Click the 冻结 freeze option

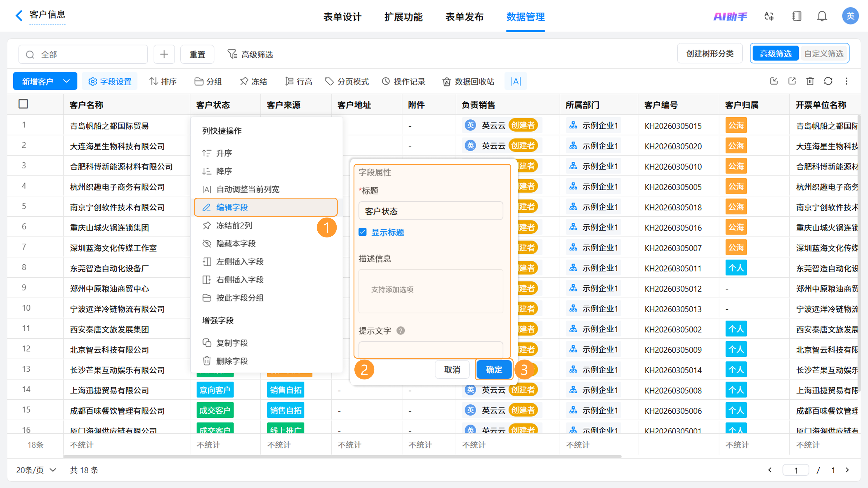[253, 81]
